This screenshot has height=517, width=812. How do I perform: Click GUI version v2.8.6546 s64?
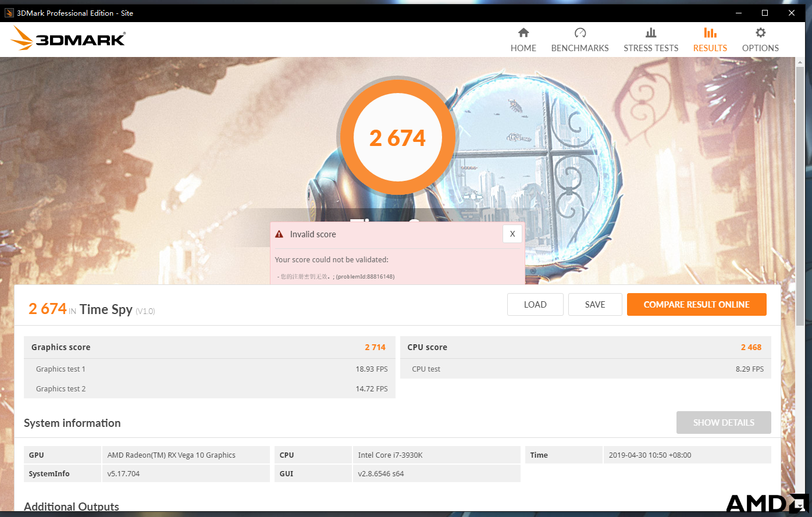click(381, 473)
